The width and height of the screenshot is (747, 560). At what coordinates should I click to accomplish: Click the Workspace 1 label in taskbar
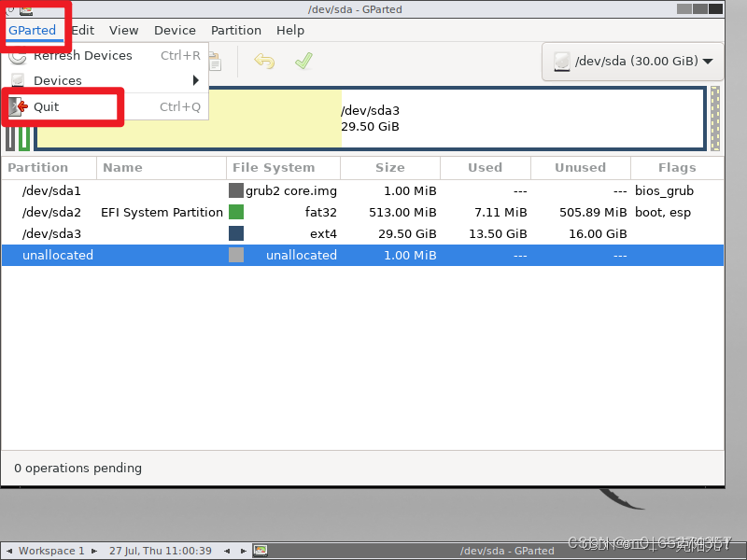click(51, 551)
